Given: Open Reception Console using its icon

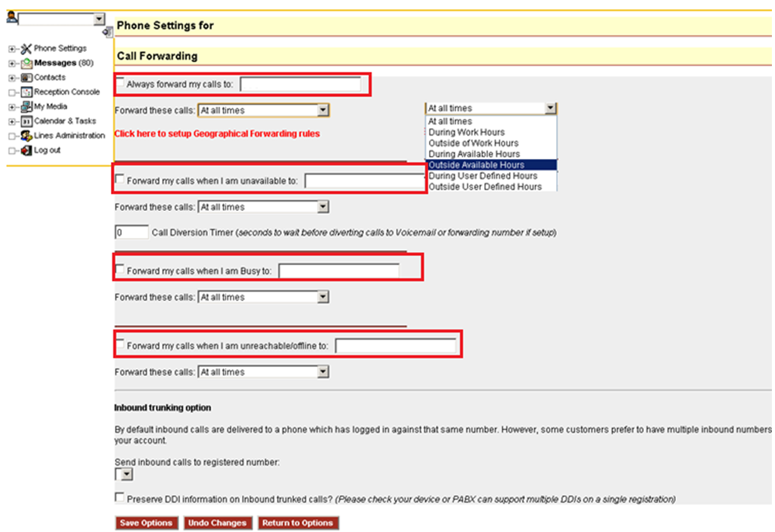Looking at the screenshot, I should [26, 92].
